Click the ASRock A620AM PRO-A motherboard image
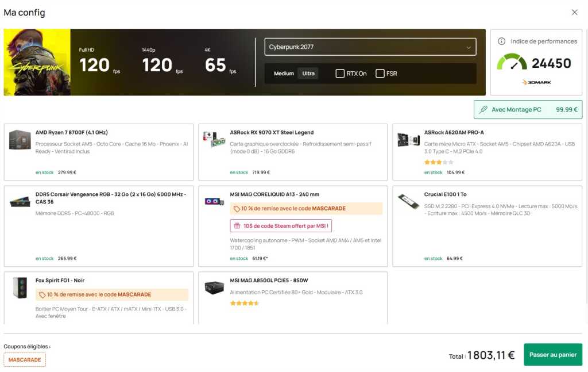The image size is (588, 372). (408, 140)
